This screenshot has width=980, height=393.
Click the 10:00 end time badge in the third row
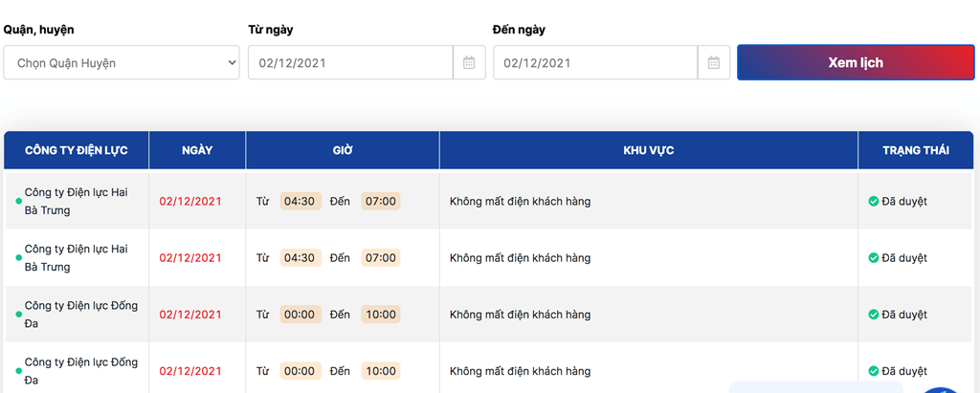[381, 315]
